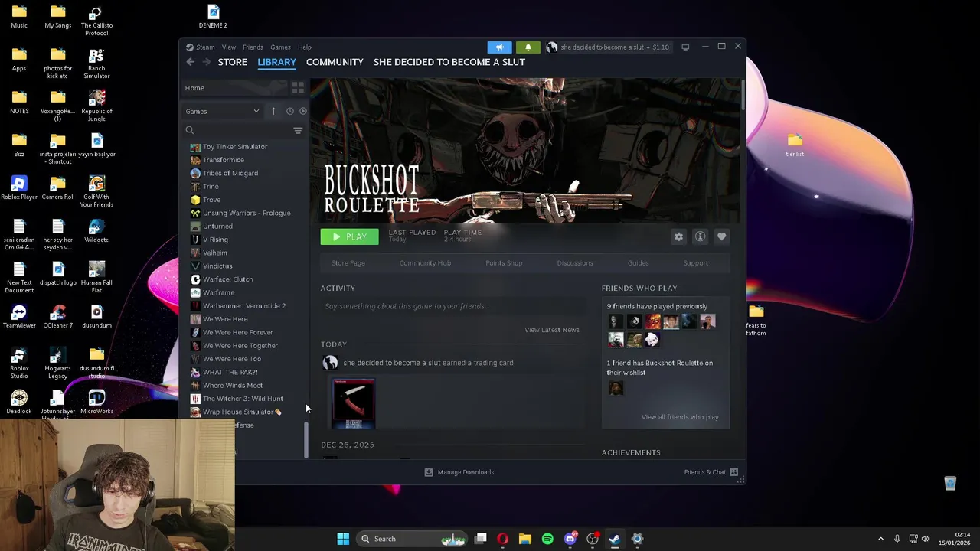Screen dimensions: 980x551
Task: Open the Help menu
Action: tap(305, 47)
